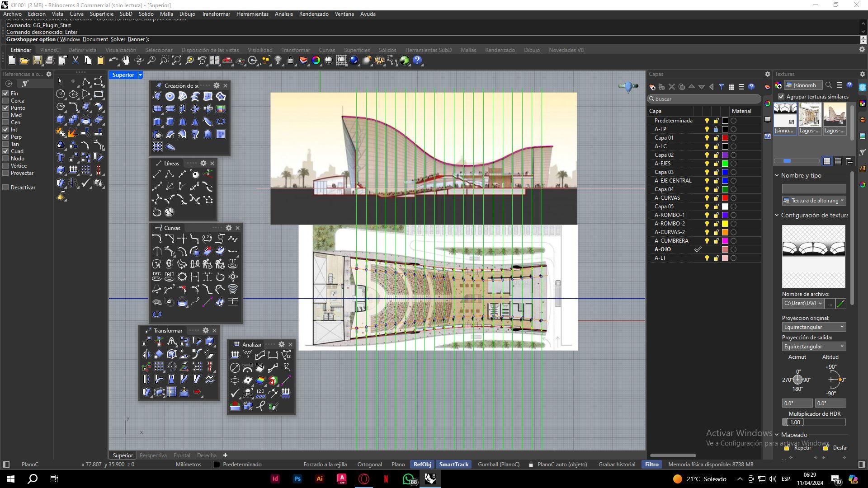
Task: Collapse the Mapeado section
Action: (777, 435)
